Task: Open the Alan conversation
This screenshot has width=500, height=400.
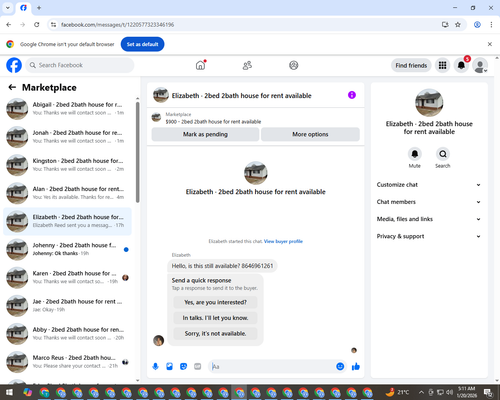Action: (67, 193)
